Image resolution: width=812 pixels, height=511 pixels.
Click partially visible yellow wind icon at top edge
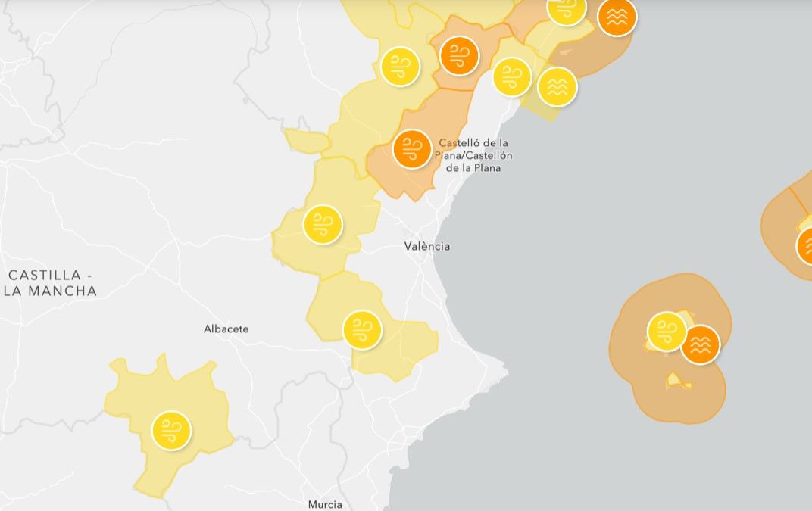567,9
